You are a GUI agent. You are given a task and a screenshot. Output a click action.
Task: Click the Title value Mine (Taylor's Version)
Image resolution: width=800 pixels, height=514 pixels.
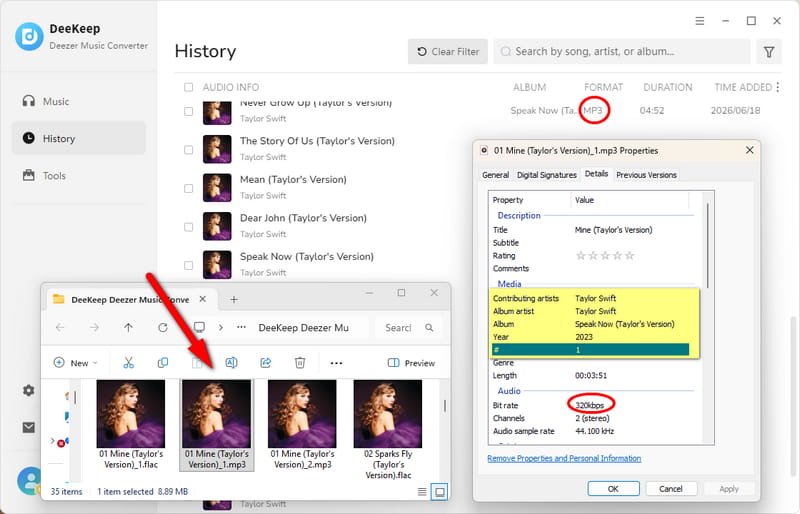pos(613,230)
